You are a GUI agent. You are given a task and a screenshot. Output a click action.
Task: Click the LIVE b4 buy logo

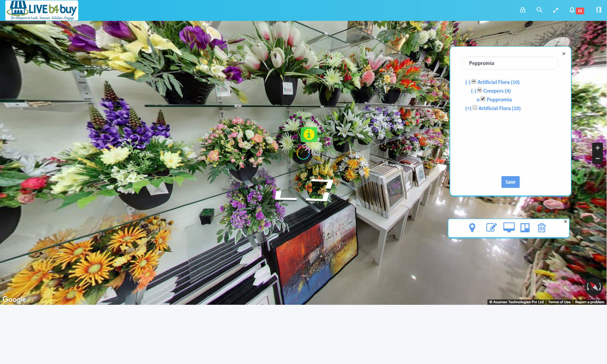pyautogui.click(x=42, y=10)
